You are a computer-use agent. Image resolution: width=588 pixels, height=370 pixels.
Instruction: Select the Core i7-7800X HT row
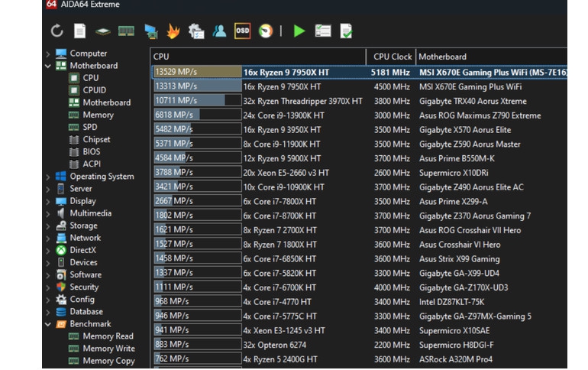click(x=359, y=202)
